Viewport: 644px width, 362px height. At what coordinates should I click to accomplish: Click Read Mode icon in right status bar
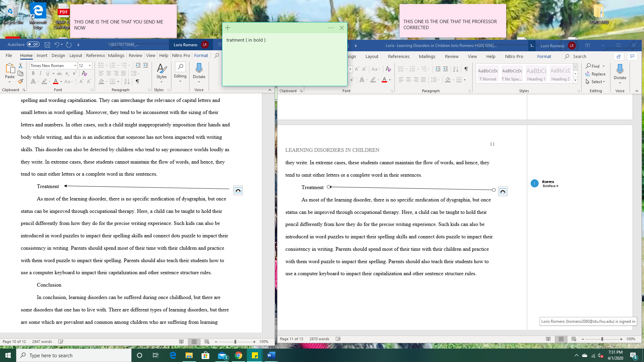coord(548,339)
